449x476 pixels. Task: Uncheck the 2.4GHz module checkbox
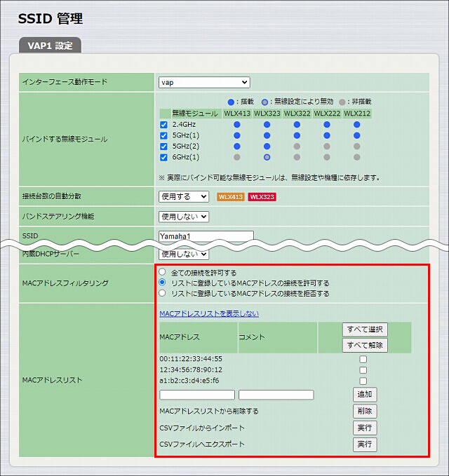(x=163, y=125)
